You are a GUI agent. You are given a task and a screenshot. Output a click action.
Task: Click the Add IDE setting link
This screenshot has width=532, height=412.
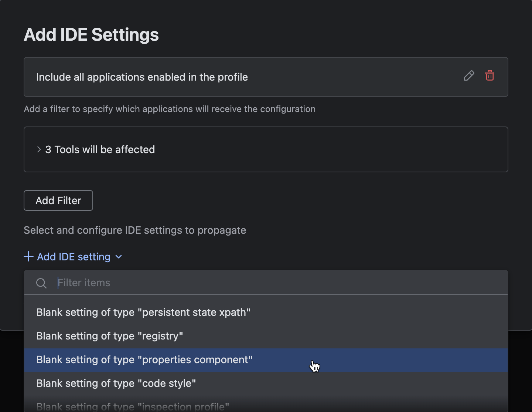74,256
